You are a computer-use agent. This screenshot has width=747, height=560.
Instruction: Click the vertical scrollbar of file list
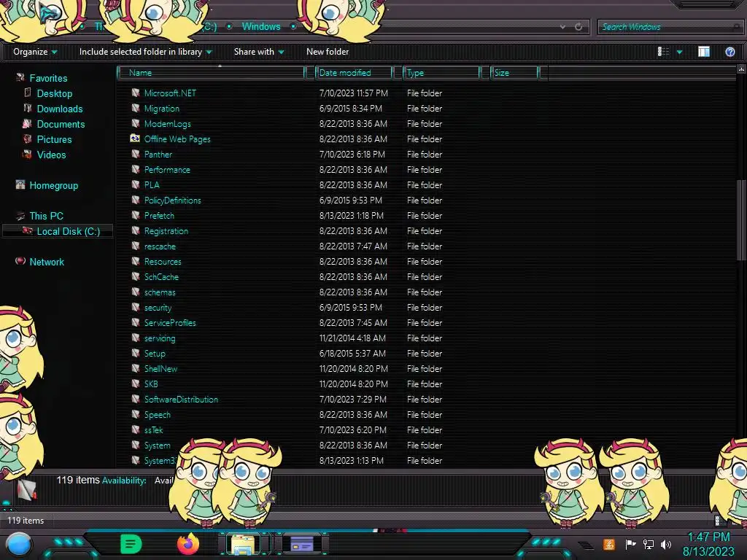[x=741, y=220]
